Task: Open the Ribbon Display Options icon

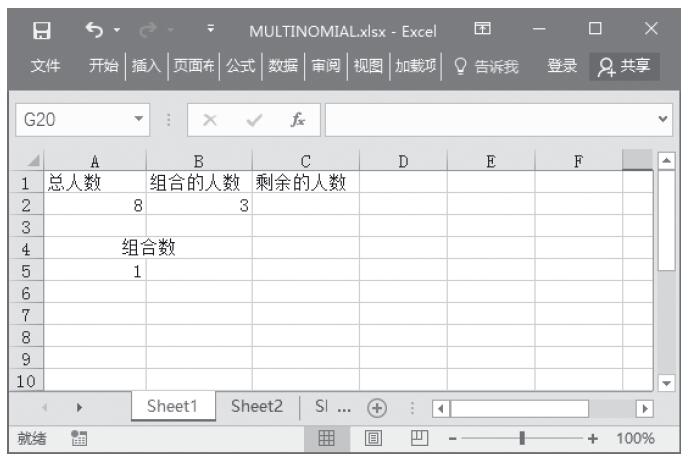Action: pos(481,30)
